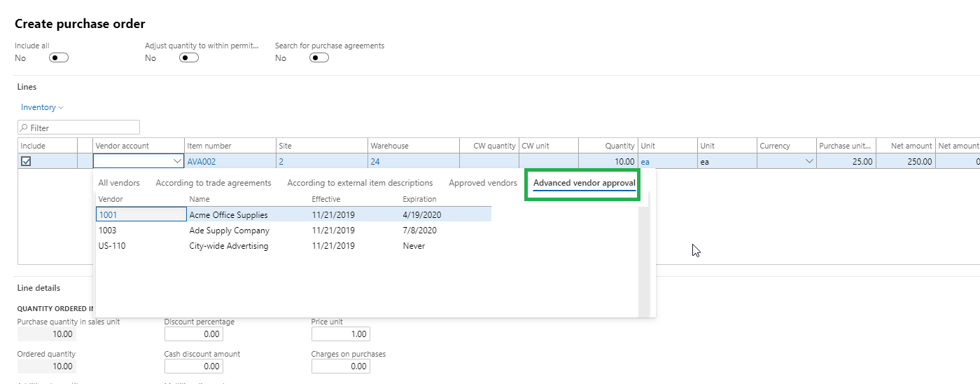980x384 pixels.
Task: Select City-wide Advertising row
Action: tap(293, 246)
